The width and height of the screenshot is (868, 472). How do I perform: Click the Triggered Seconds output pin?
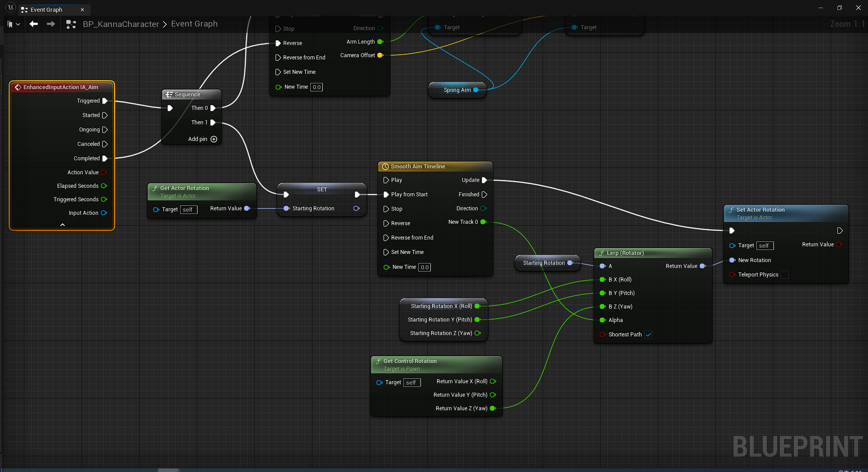(104, 200)
